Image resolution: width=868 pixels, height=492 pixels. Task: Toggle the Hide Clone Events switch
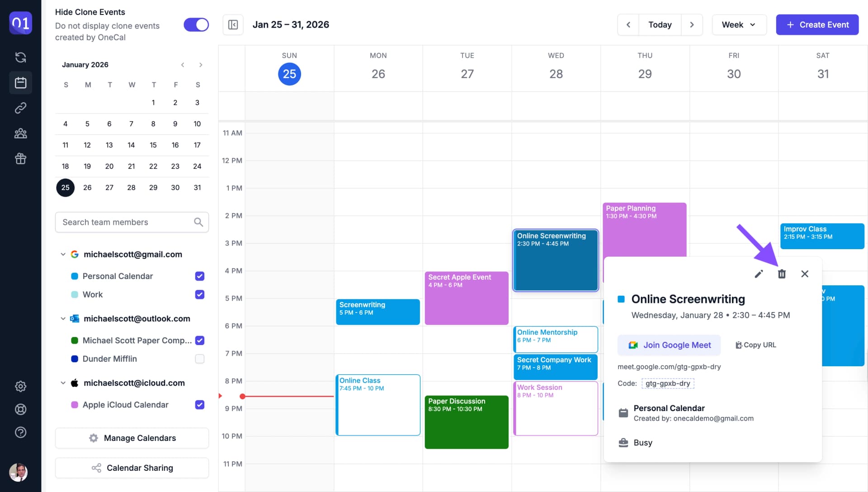coord(196,25)
